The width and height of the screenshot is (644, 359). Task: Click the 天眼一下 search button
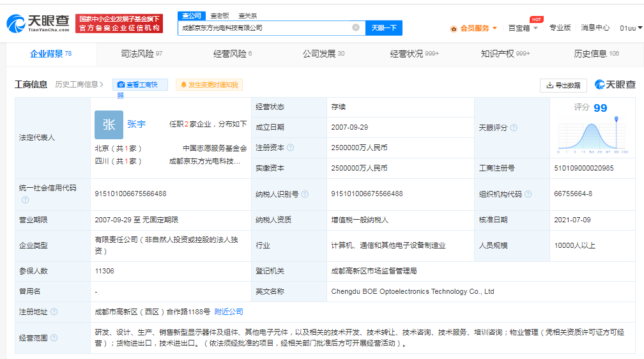coord(383,27)
